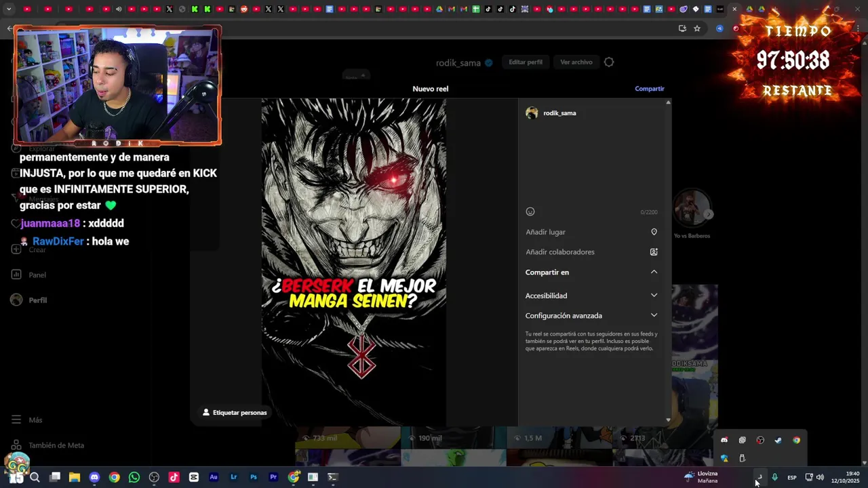This screenshot has width=868, height=488.
Task: Click the Berserk reel preview image
Action: coord(354,262)
